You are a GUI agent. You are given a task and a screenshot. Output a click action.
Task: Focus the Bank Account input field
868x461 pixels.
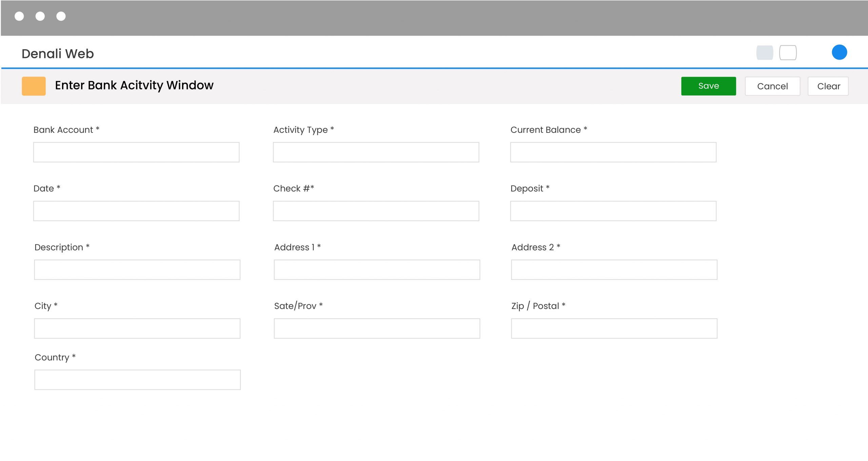click(136, 152)
